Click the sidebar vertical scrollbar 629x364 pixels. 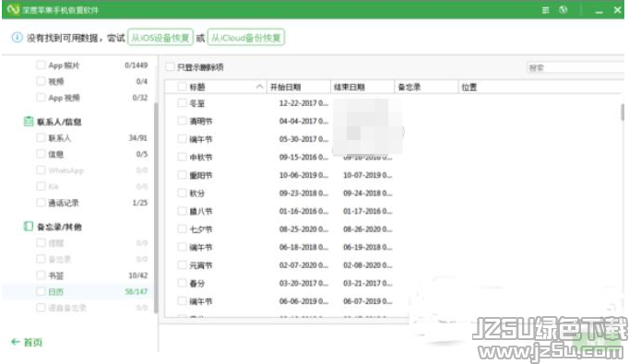click(156, 207)
